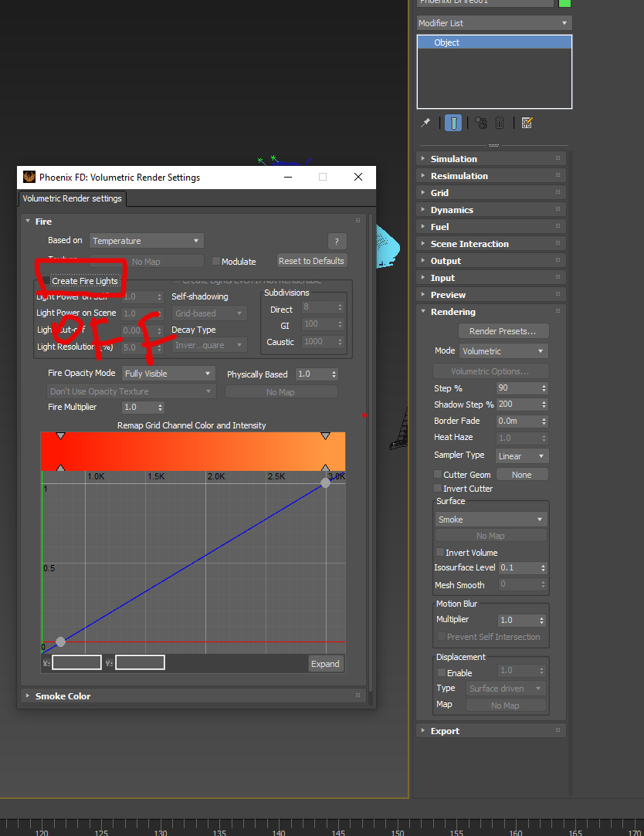Enable Invert Cutter checkbox
This screenshot has width=644, height=836.
[438, 489]
